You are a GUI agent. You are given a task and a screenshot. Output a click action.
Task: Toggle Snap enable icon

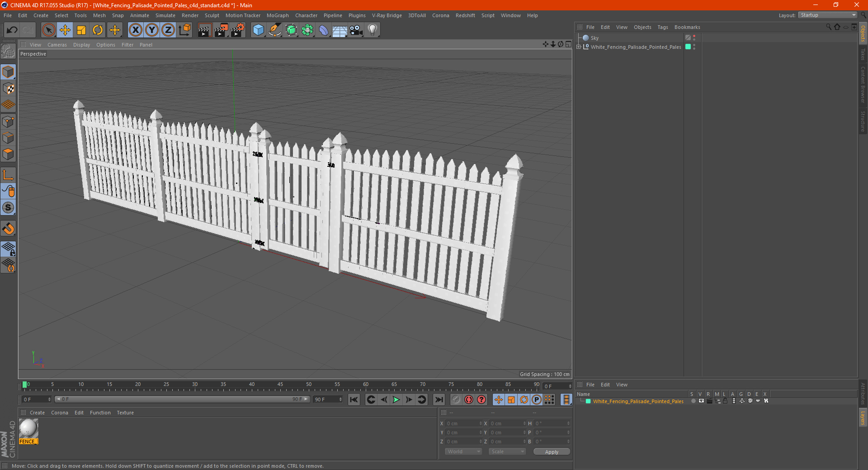point(8,208)
